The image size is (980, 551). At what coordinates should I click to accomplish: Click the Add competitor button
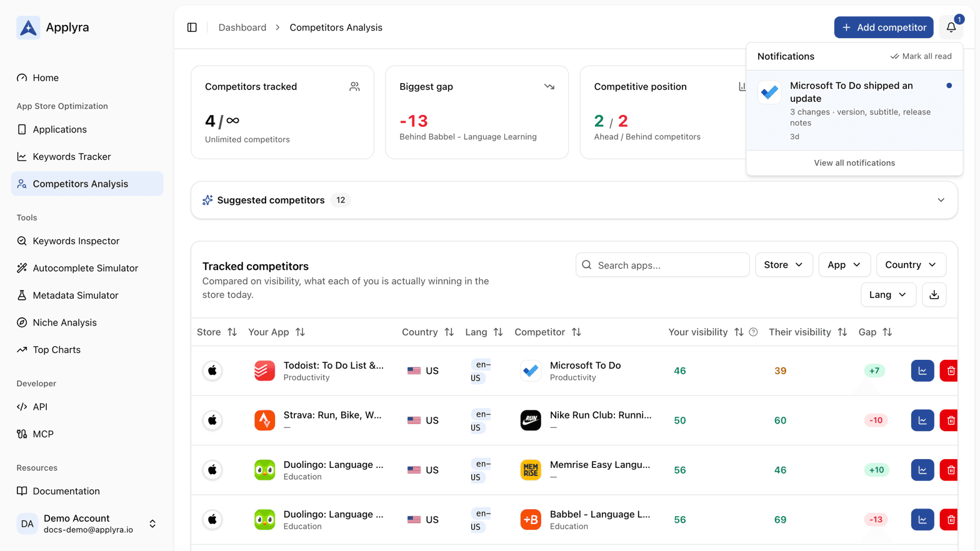tap(884, 27)
